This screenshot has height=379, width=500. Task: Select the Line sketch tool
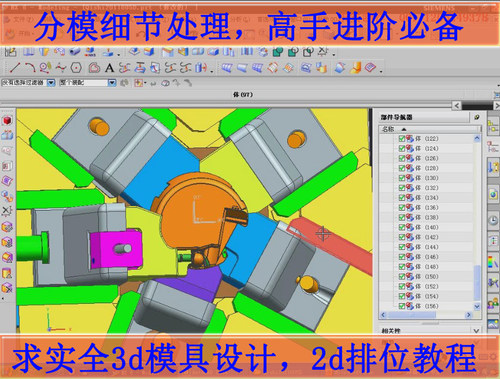[14, 67]
